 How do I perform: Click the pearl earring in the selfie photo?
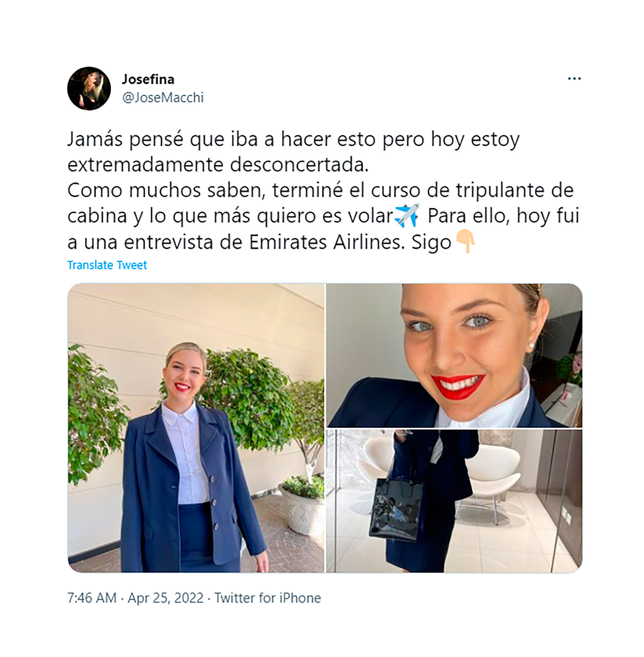(531, 346)
